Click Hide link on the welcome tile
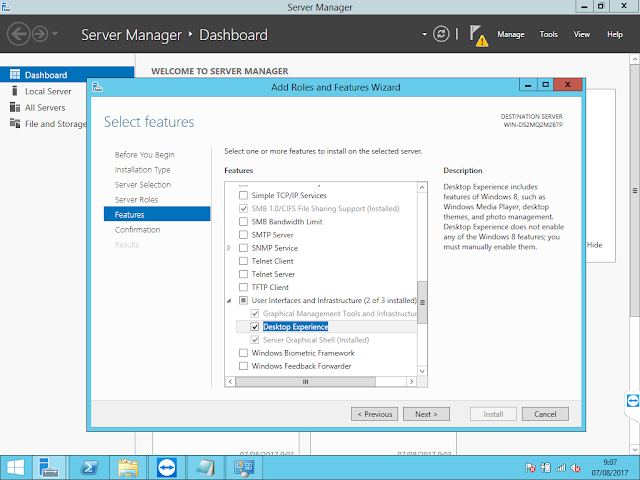The height and width of the screenshot is (480, 640). 594,245
